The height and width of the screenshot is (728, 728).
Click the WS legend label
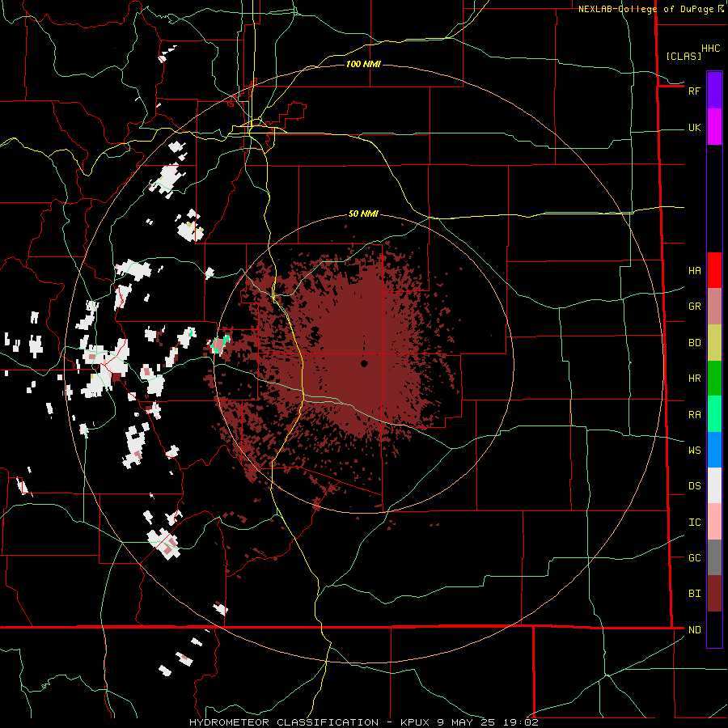point(694,450)
